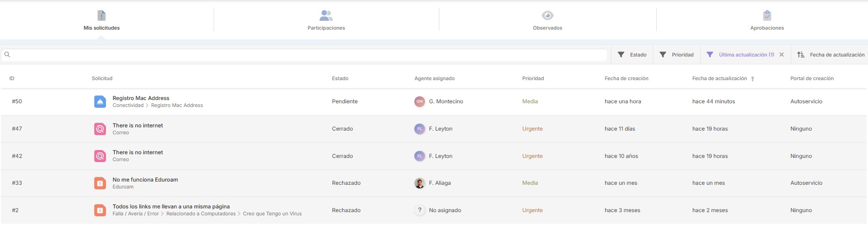Screen dimensions: 868x226
Task: Open the Mis solicitudes tab
Action: 101,21
